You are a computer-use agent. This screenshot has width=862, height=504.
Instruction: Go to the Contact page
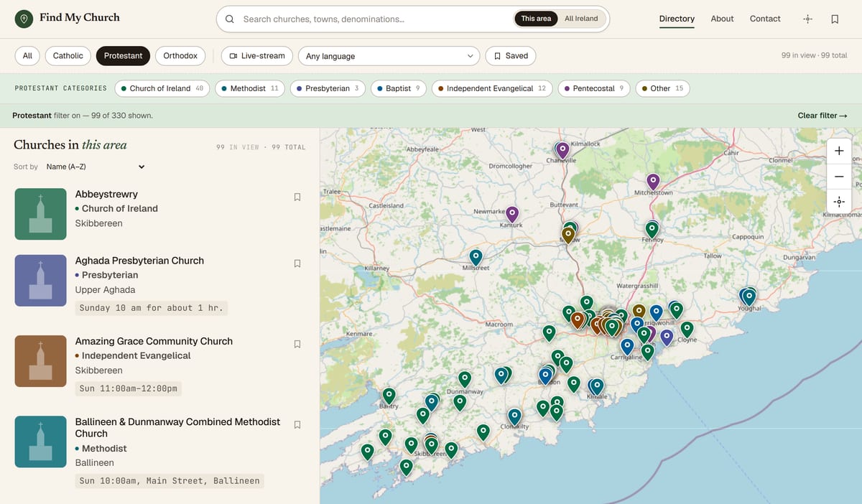765,19
